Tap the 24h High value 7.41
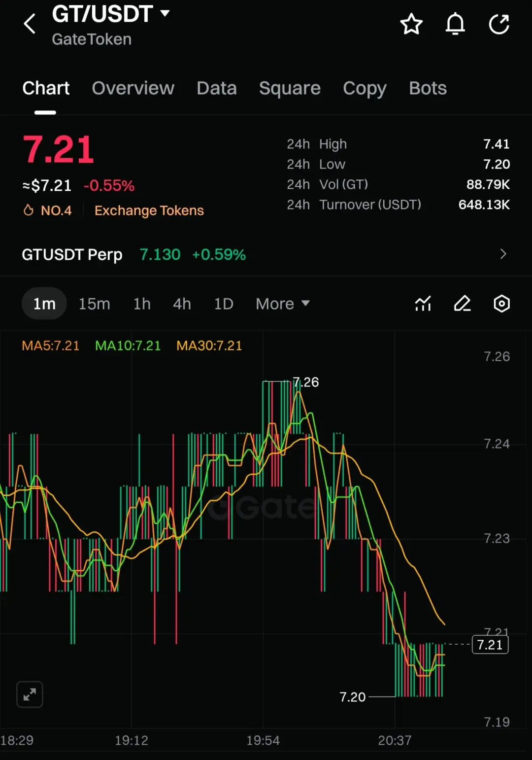This screenshot has width=532, height=760. coord(497,144)
